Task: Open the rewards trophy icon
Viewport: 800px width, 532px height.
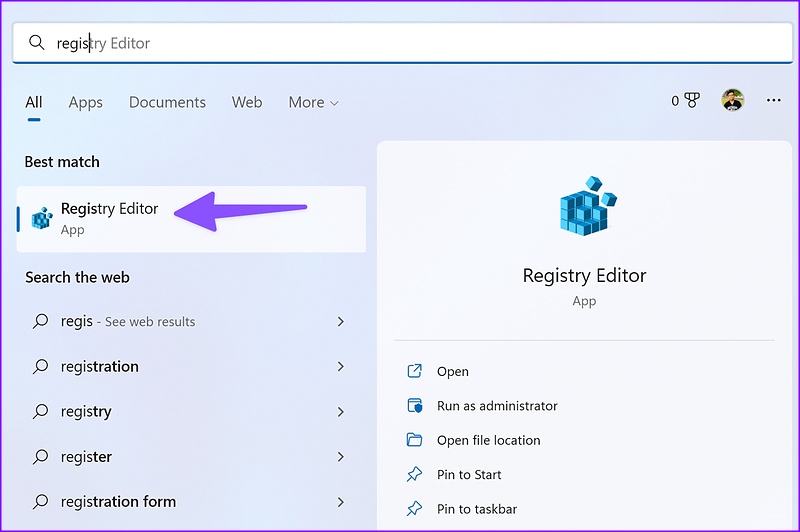Action: [x=692, y=100]
